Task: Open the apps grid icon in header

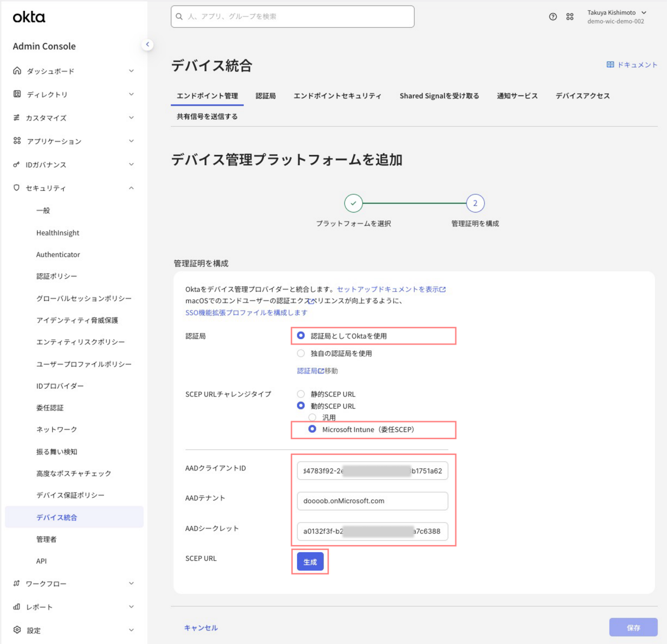Action: pyautogui.click(x=570, y=17)
